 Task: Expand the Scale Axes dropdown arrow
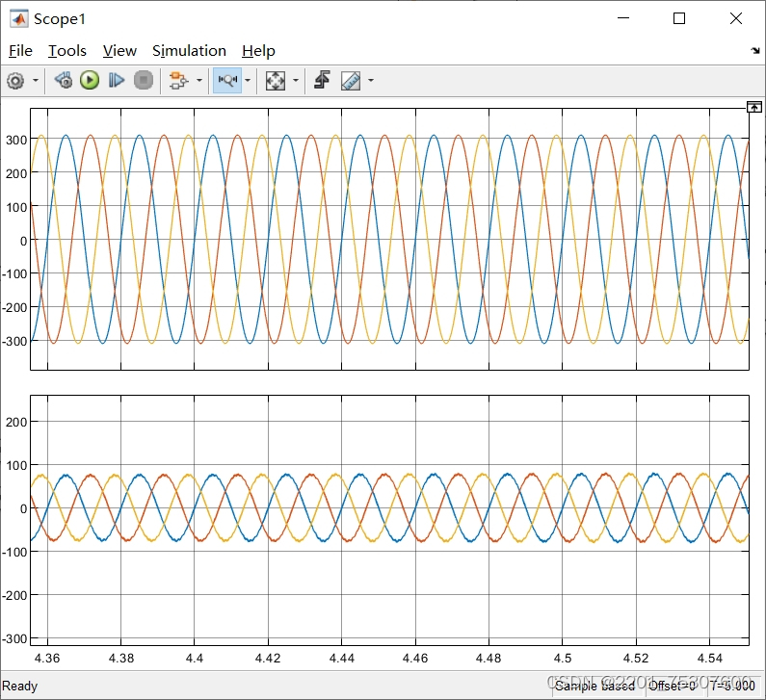[296, 81]
